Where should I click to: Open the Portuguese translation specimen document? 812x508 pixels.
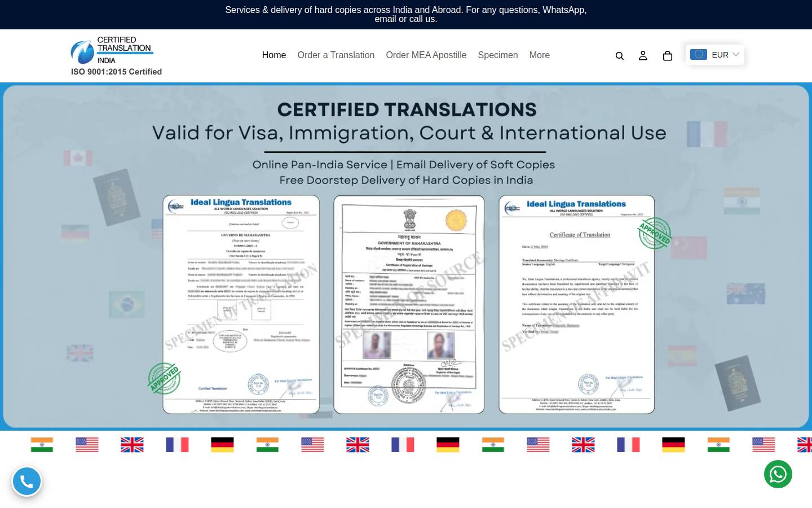[241, 305]
